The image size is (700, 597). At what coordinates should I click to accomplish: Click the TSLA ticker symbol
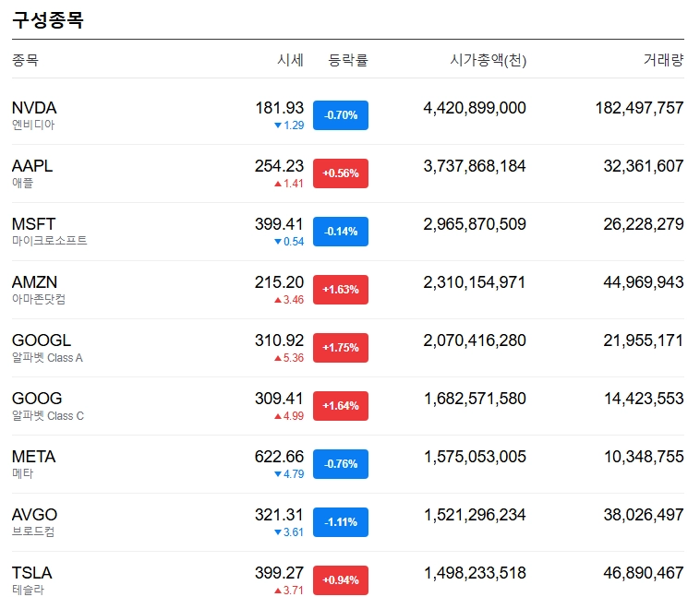[x=31, y=573]
